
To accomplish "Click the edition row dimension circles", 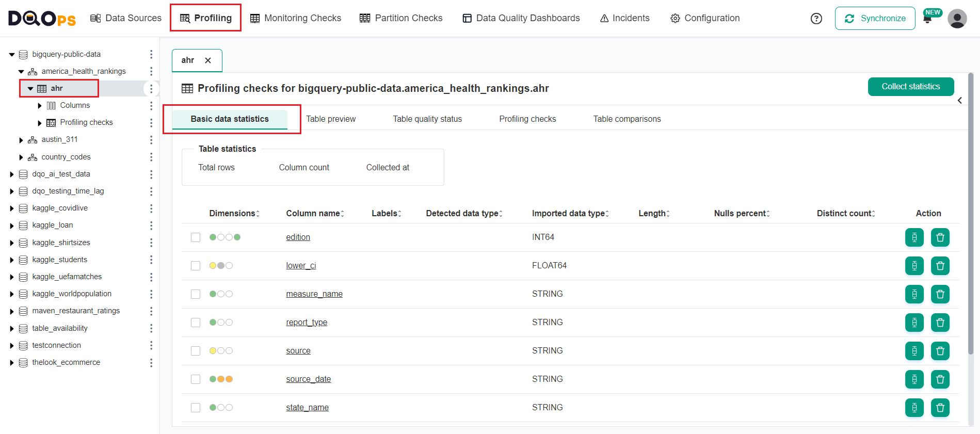I will coord(225,237).
